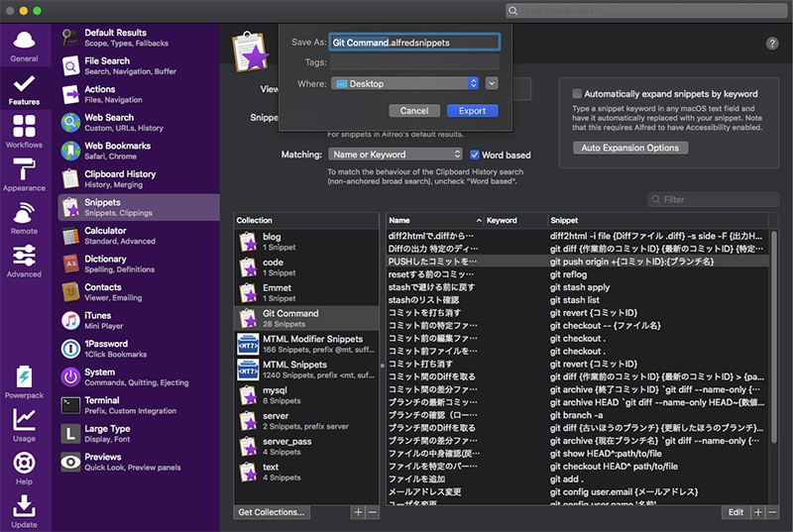The width and height of the screenshot is (793, 532).
Task: Expand the save dialog with chevron button
Action: pos(492,84)
